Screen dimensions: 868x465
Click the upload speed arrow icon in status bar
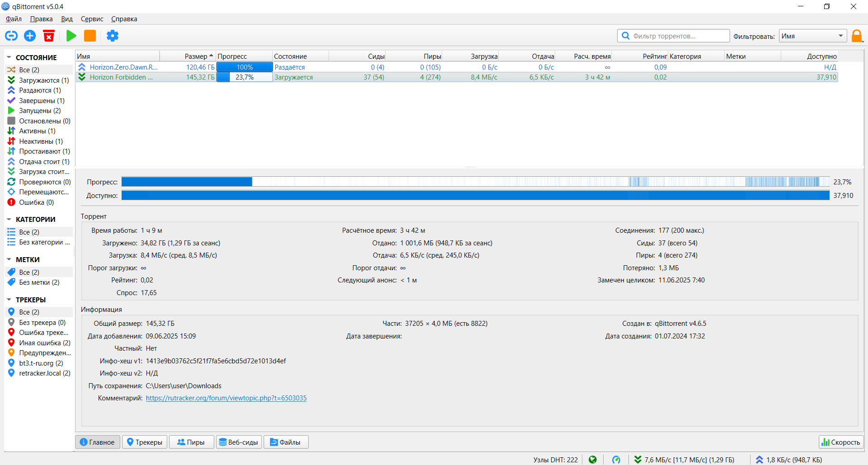pos(759,460)
